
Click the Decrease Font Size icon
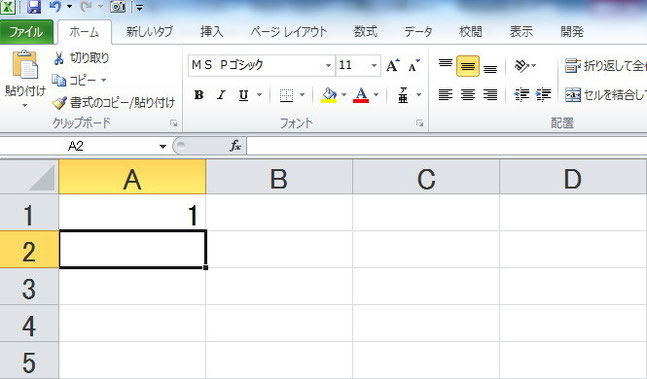point(414,65)
